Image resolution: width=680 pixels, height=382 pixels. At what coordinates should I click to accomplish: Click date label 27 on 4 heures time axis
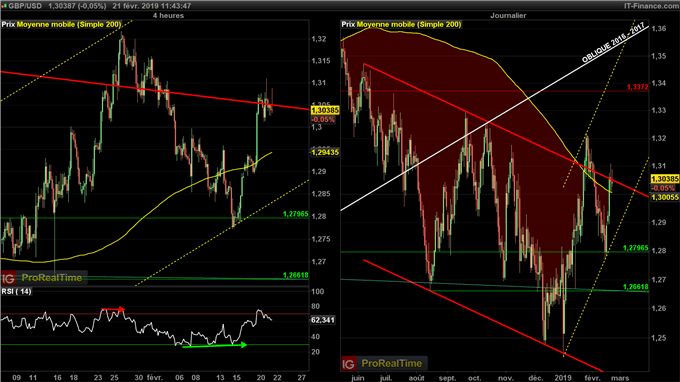pos(301,378)
